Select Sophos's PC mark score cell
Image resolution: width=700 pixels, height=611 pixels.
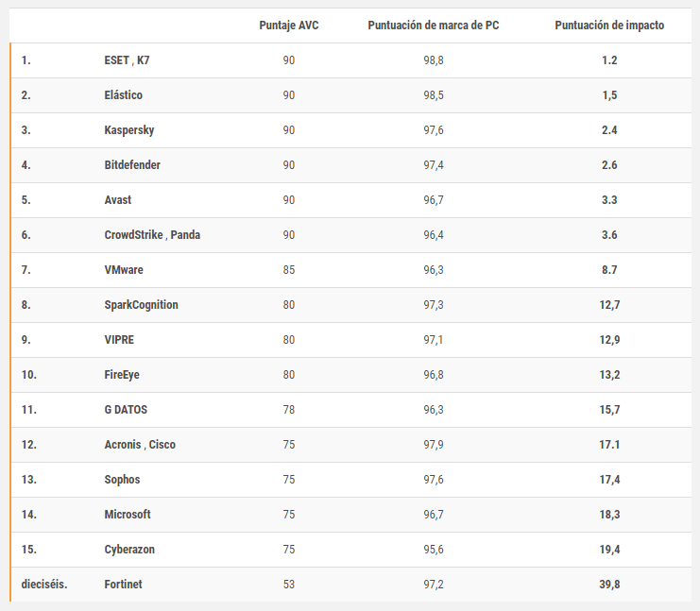click(x=434, y=480)
